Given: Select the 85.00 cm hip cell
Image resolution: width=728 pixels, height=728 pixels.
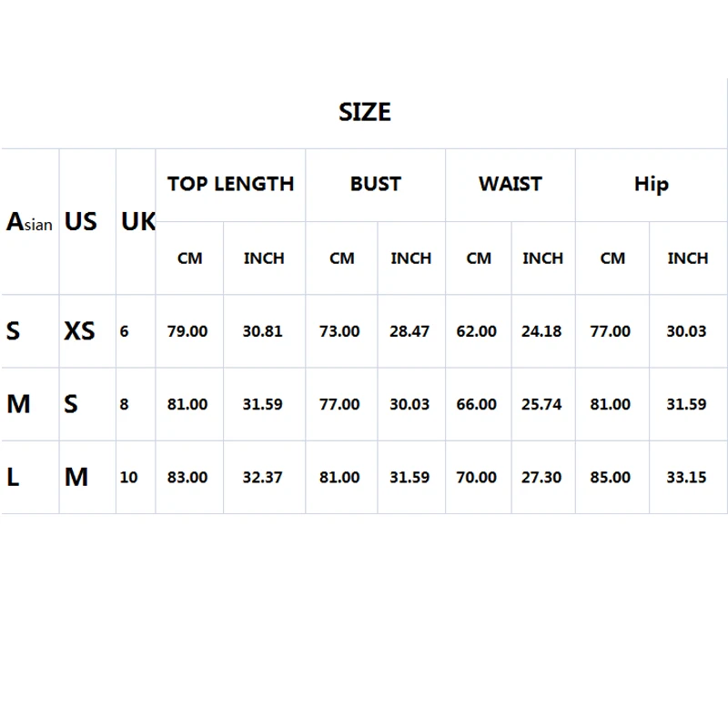Looking at the screenshot, I should (610, 477).
